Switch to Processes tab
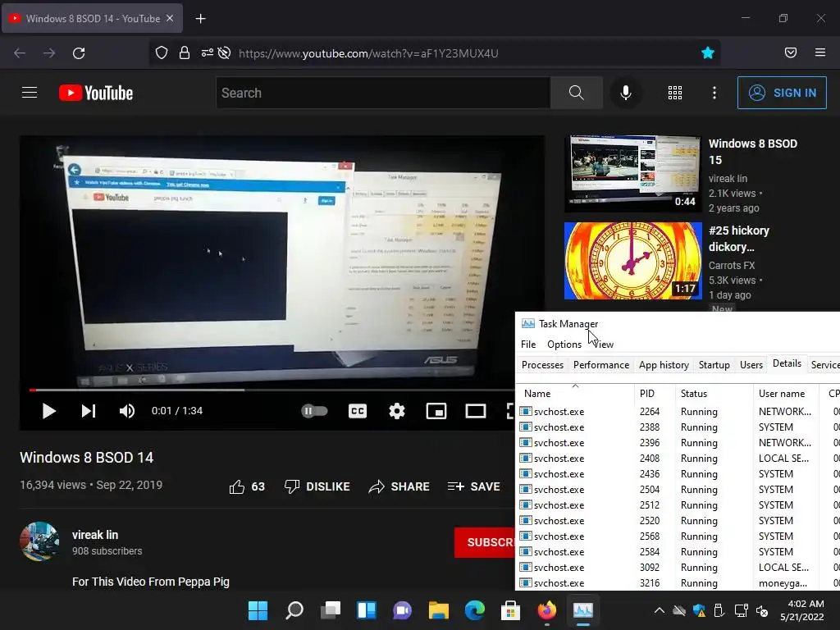The width and height of the screenshot is (840, 630). [x=542, y=365]
